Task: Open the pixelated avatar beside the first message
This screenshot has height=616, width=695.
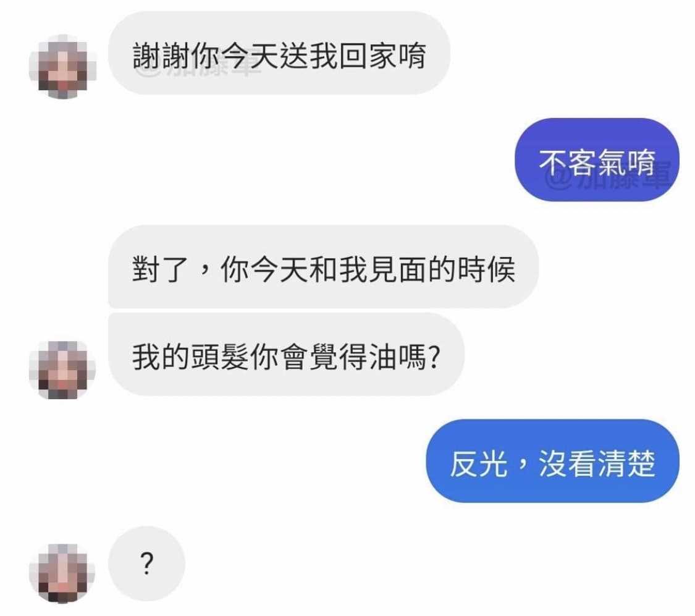Action: tap(62, 66)
